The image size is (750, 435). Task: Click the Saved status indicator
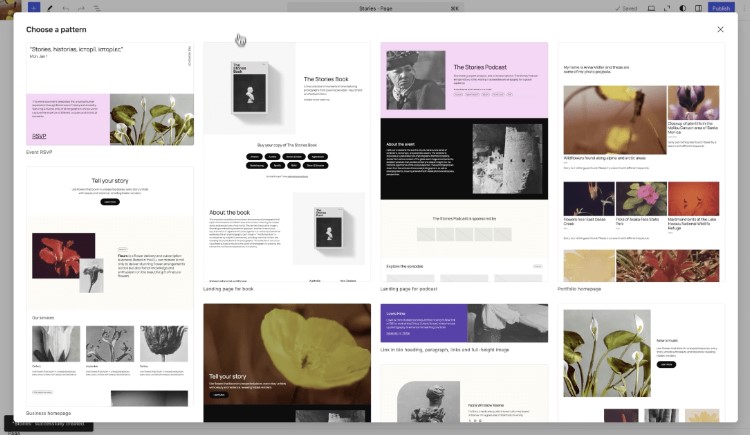point(626,8)
